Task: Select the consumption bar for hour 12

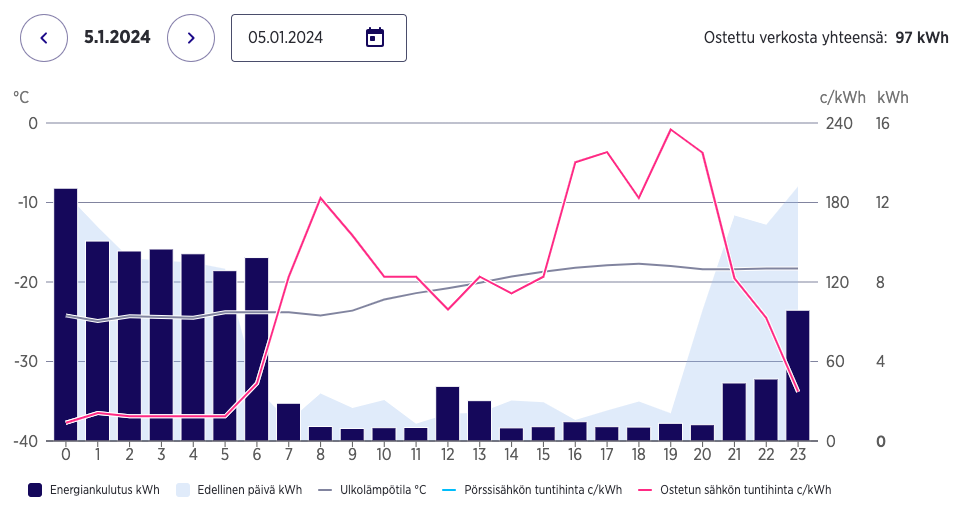Action: pyautogui.click(x=448, y=413)
